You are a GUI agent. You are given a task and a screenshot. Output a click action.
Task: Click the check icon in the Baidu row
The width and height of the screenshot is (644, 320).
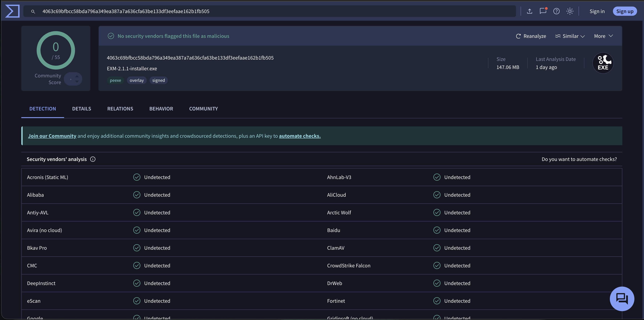(437, 230)
